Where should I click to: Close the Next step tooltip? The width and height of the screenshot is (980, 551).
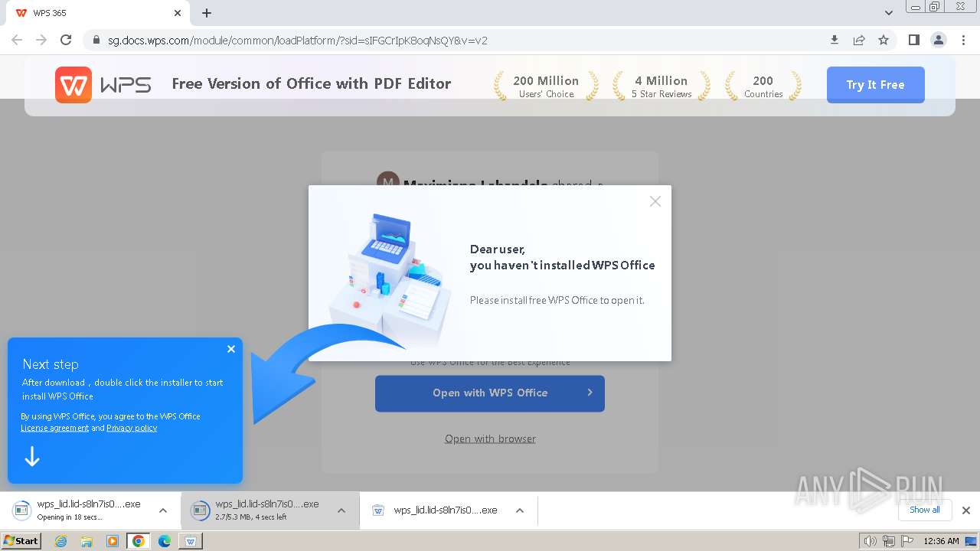click(x=231, y=349)
